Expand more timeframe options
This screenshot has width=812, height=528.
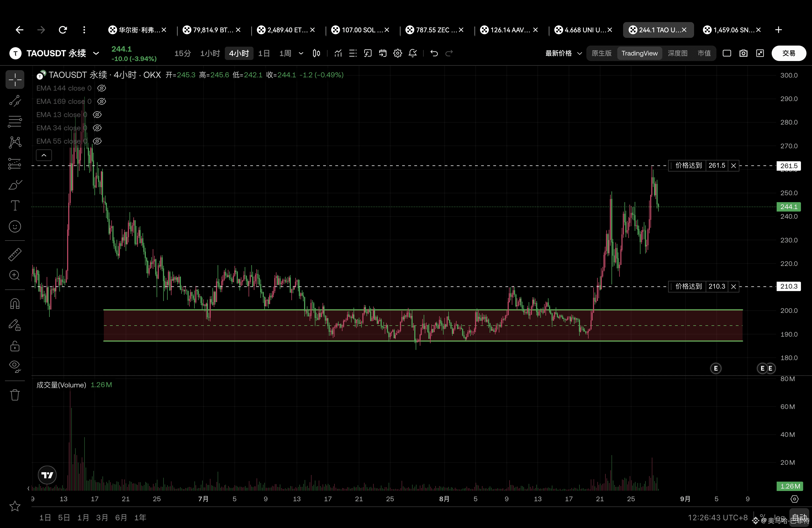(x=301, y=53)
